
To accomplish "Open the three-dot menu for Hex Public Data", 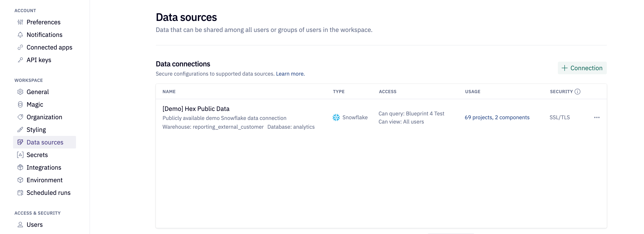I will coord(596,117).
